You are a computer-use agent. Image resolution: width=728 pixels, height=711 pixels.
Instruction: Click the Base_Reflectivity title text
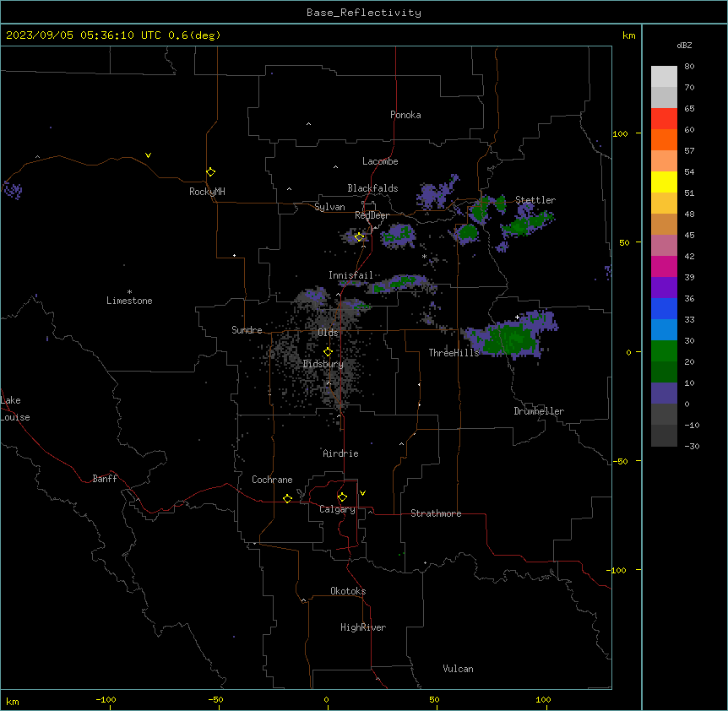tap(364, 13)
